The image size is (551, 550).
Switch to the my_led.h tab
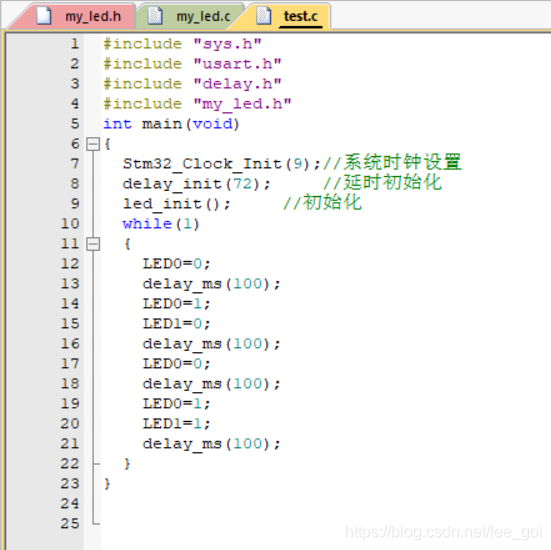76,16
